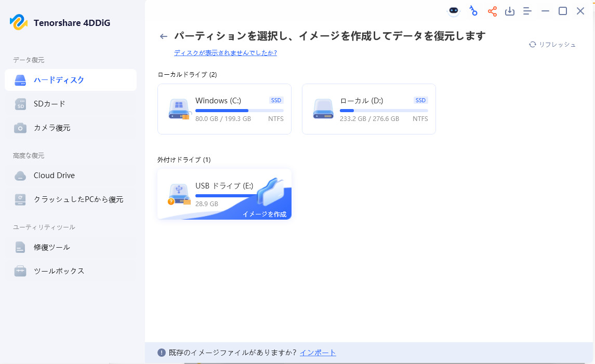
Task: Click the key icon to register the license
Action: coord(473,10)
